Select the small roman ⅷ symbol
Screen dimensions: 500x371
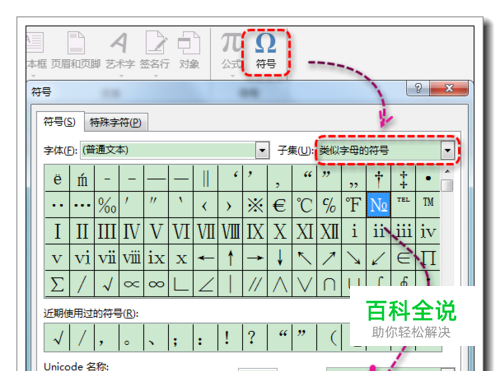click(132, 258)
